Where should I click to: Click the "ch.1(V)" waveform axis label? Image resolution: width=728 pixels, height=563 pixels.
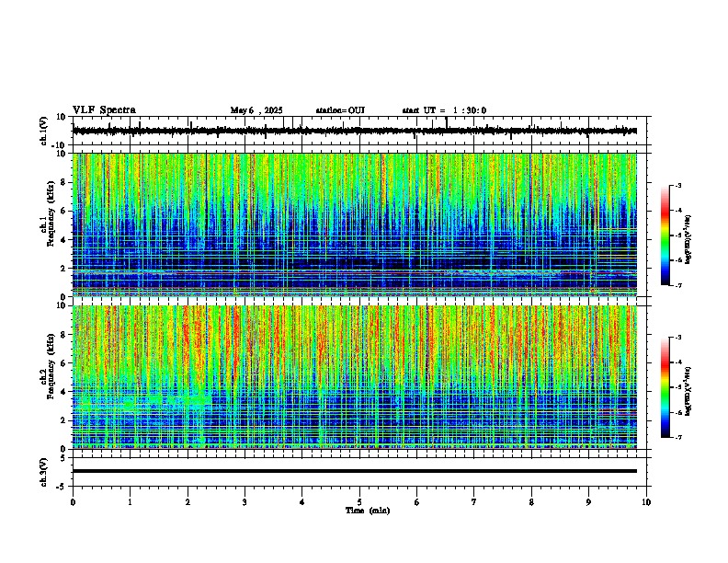44,131
